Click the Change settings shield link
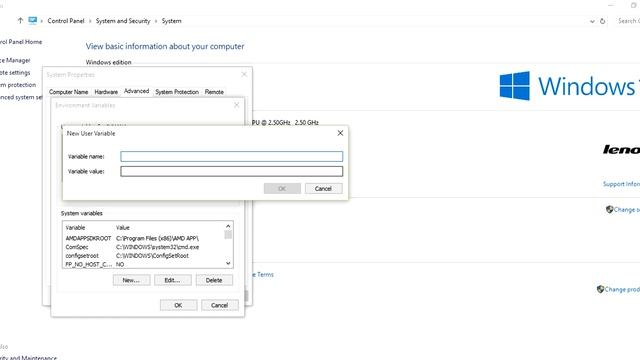Screen dimensions: 640x360 click(x=622, y=209)
